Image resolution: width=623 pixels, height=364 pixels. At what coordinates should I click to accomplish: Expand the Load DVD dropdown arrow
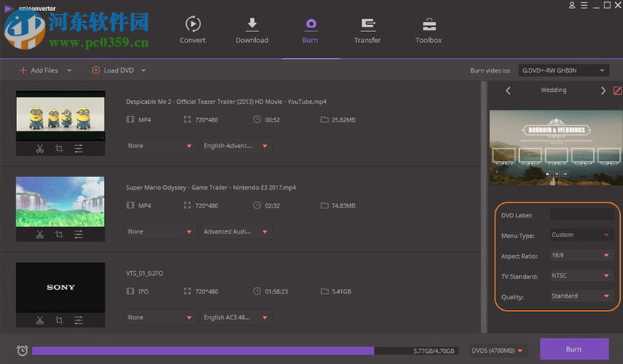[x=144, y=70]
